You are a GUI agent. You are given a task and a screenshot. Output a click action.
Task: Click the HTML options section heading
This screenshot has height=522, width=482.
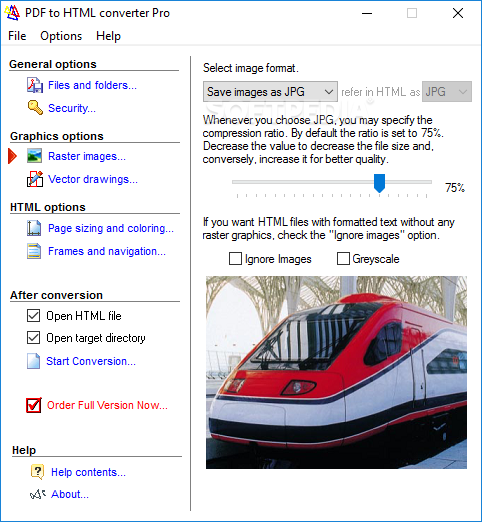[x=48, y=207]
